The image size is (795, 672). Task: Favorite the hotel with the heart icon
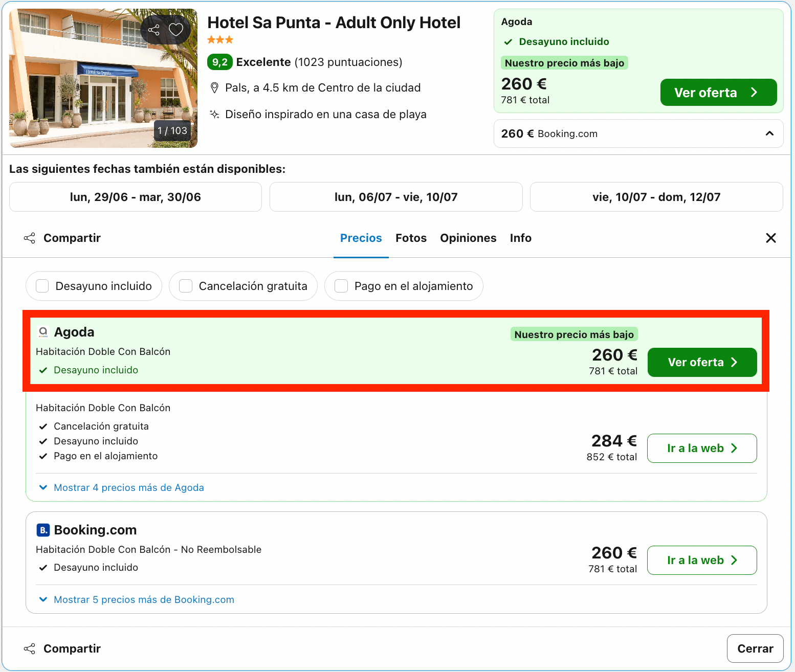coord(176,30)
